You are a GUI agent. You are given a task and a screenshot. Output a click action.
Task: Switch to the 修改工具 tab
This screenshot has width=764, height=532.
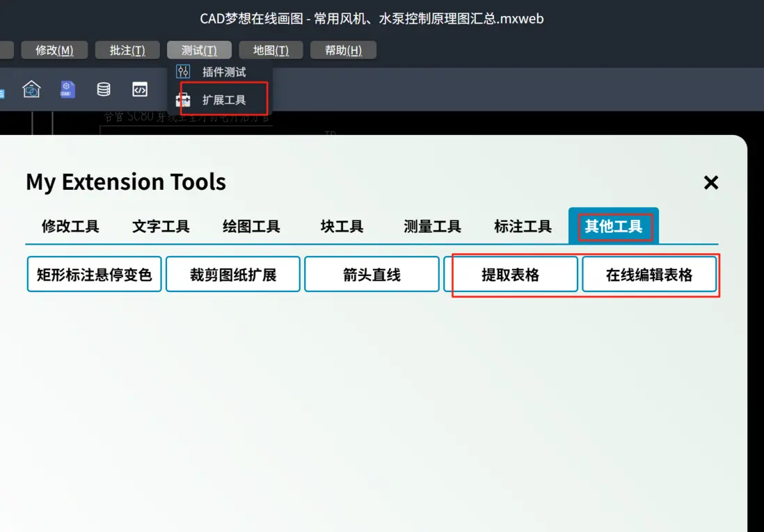[x=70, y=226]
